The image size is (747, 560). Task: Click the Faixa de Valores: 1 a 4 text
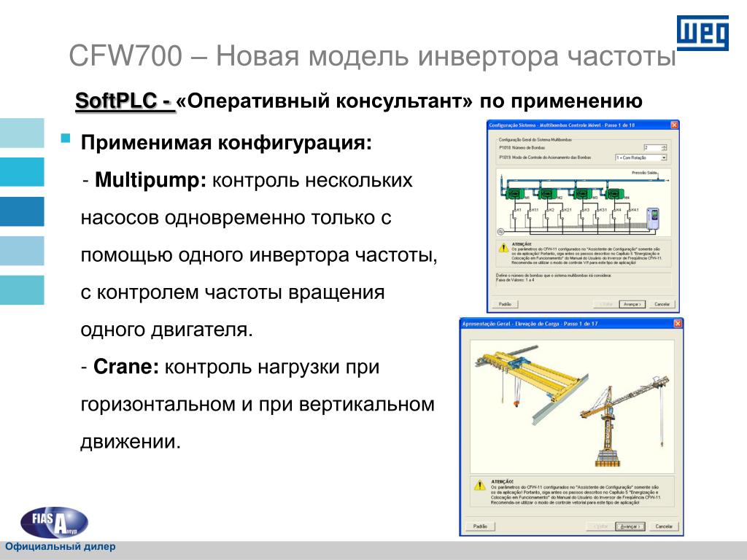coord(515,280)
